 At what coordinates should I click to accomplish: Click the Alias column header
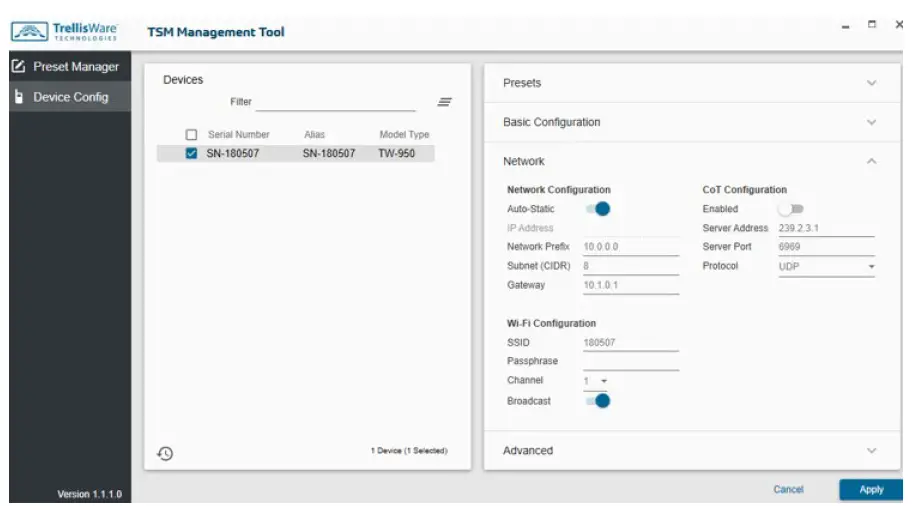click(x=314, y=135)
